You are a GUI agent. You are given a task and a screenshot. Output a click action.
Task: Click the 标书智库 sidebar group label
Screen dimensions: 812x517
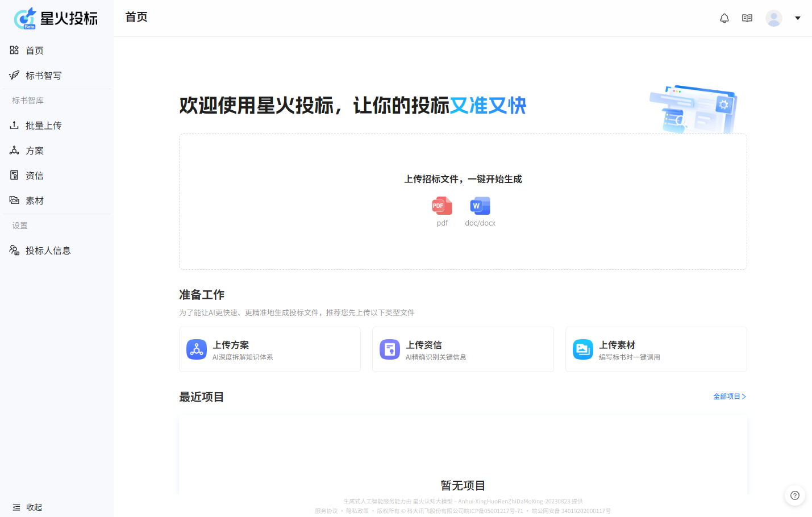28,101
